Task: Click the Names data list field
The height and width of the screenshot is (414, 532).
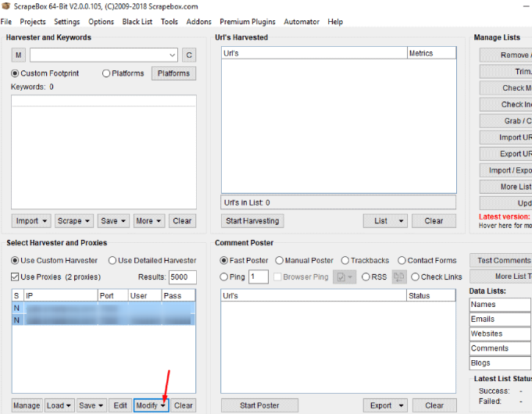Action: [500, 305]
